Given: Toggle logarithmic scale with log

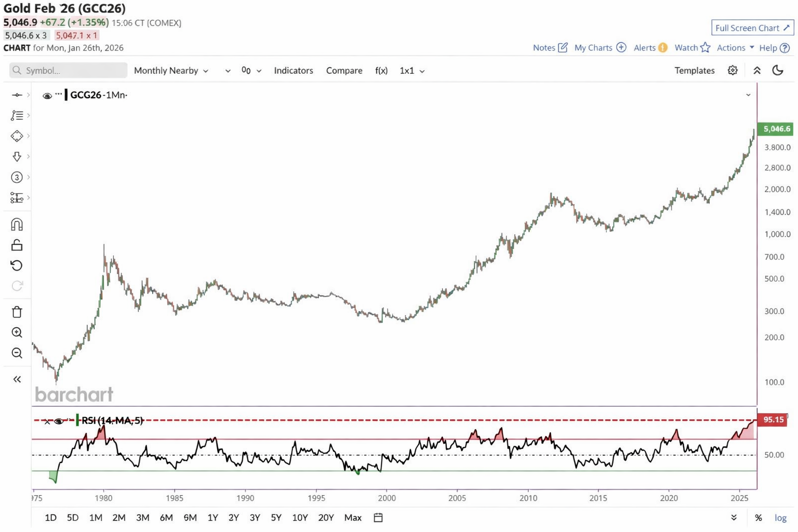Looking at the screenshot, I should coord(780,517).
